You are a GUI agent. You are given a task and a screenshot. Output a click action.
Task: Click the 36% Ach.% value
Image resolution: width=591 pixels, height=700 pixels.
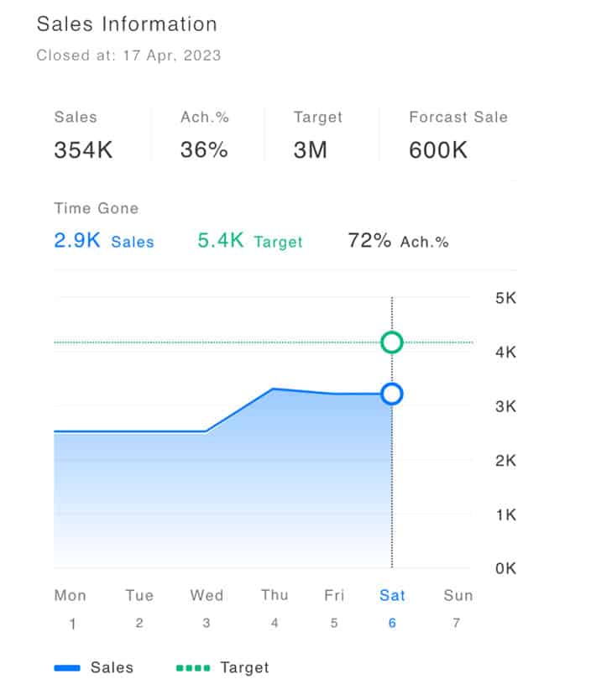click(x=204, y=150)
